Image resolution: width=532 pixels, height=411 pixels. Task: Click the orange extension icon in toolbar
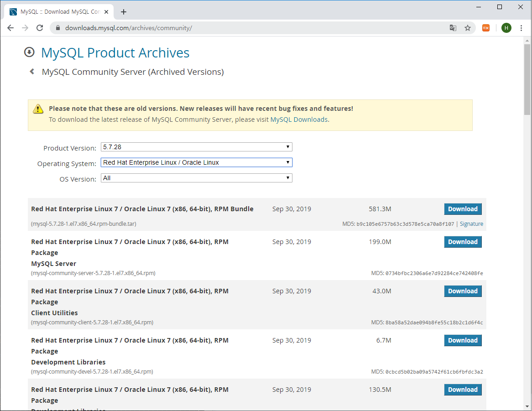486,28
